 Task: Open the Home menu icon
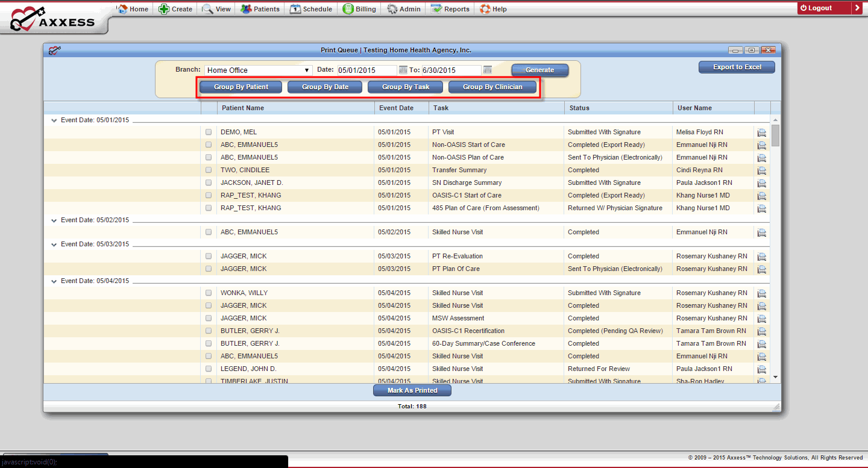point(122,8)
